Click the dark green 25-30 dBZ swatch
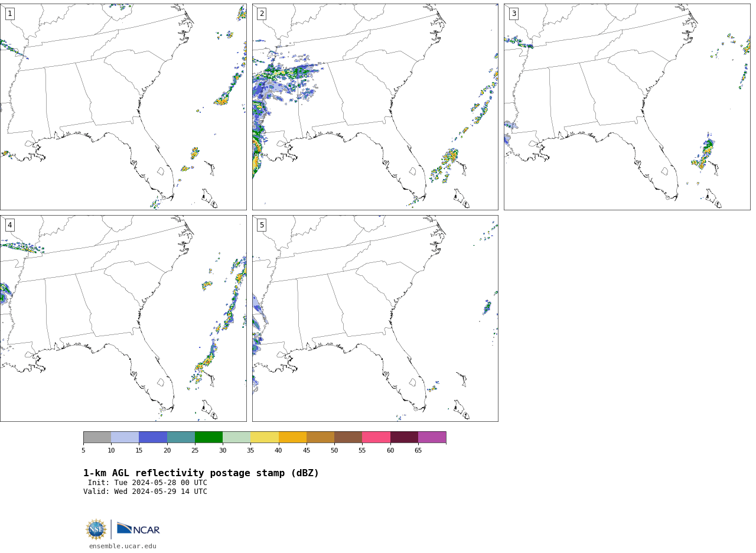Screen dimensions: 756x553 (x=208, y=437)
